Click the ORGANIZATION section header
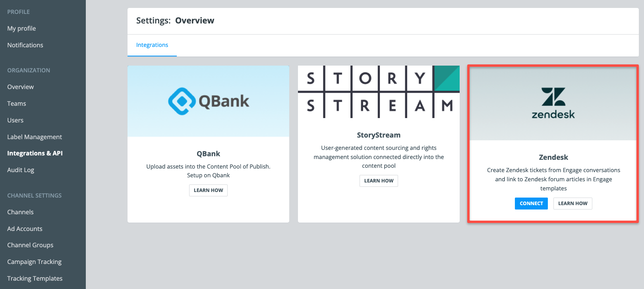The height and width of the screenshot is (289, 644). [x=29, y=70]
